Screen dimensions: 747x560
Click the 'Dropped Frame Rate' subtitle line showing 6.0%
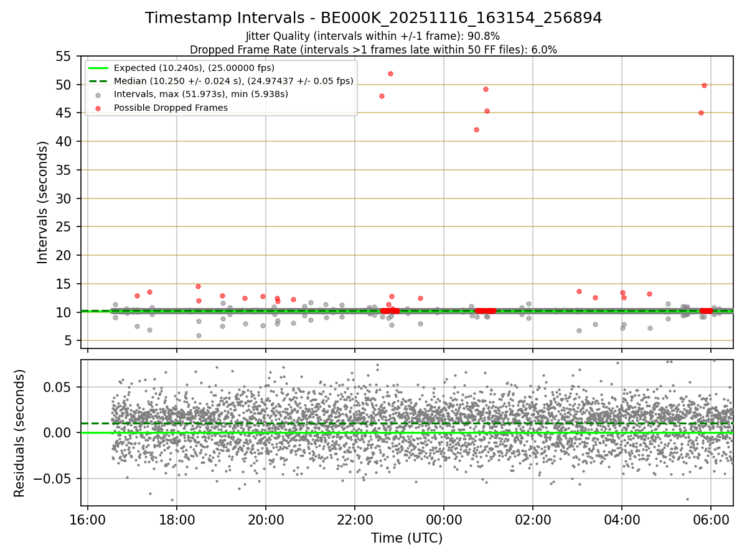click(374, 49)
